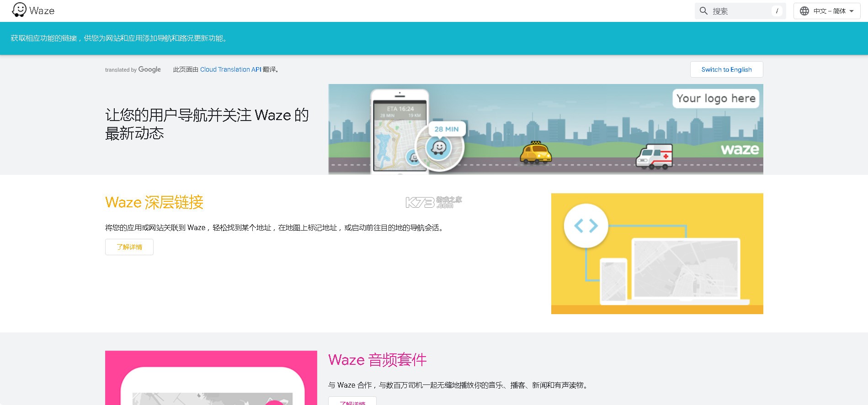
Task: Click the language dropdown arrow
Action: click(x=852, y=11)
